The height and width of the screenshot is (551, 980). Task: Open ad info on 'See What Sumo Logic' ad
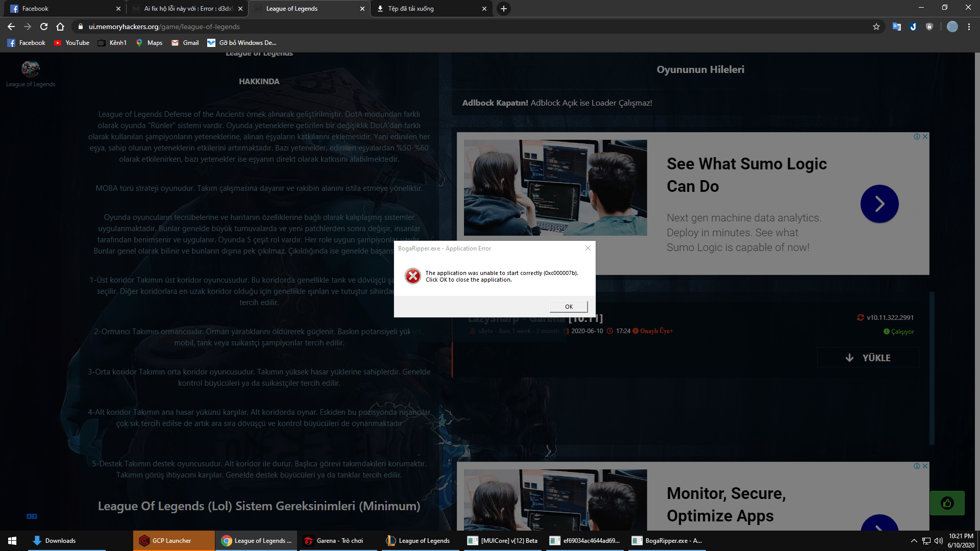[917, 137]
